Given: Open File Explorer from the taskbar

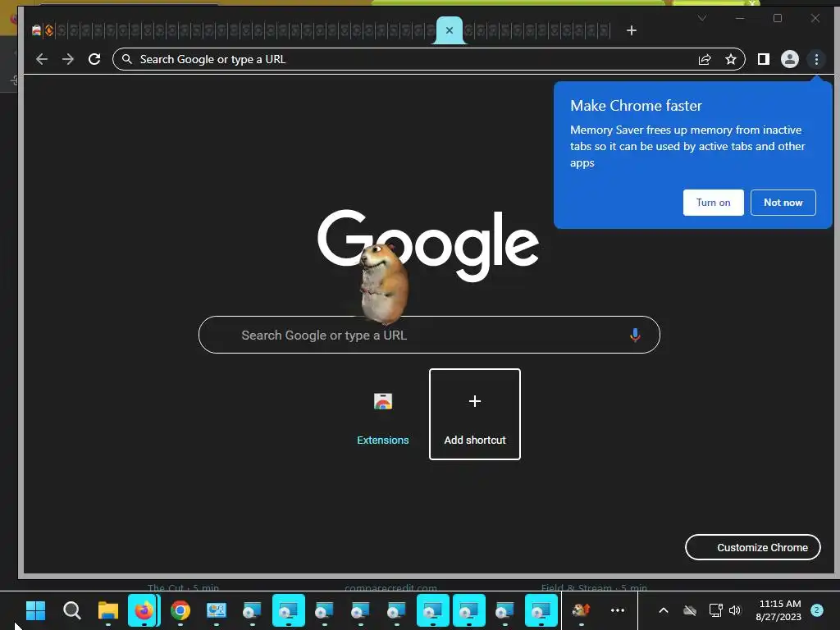Looking at the screenshot, I should [107, 610].
